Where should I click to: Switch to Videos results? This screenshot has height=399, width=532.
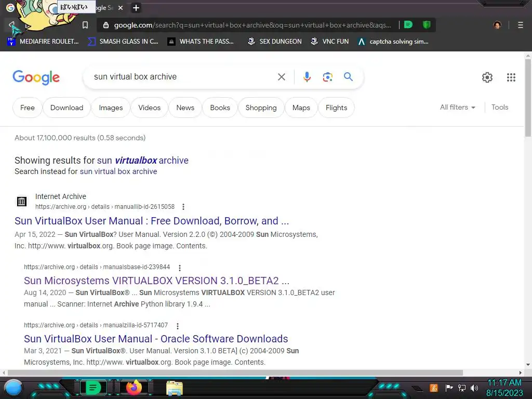[149, 108]
